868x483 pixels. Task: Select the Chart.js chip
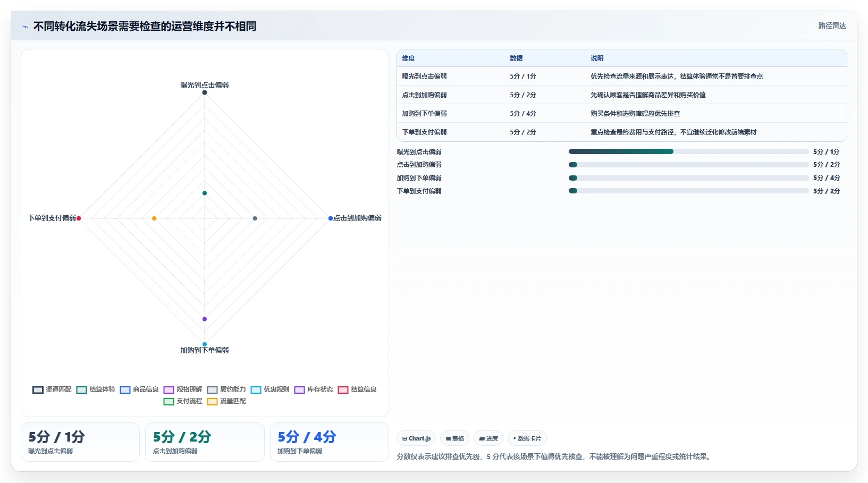416,438
